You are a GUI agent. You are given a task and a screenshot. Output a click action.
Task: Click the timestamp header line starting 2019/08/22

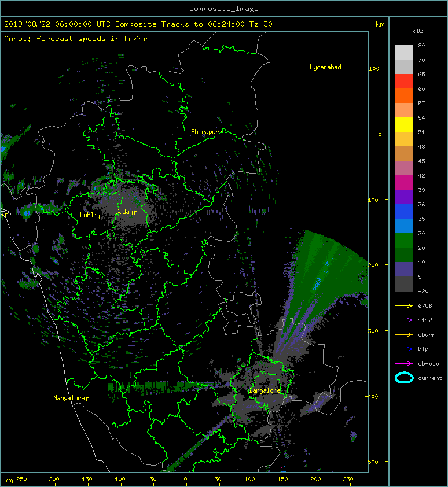tap(138, 24)
